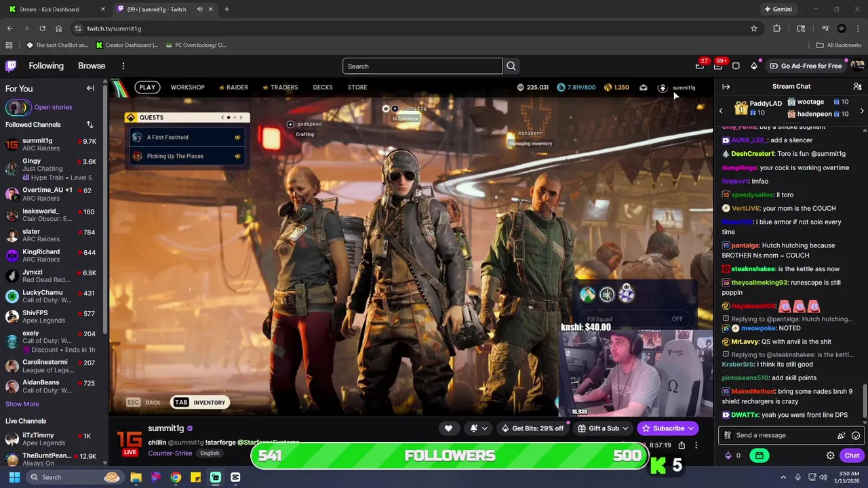Screen dimensions: 868x488
Task: Expand Show More followed channels
Action: tap(22, 404)
